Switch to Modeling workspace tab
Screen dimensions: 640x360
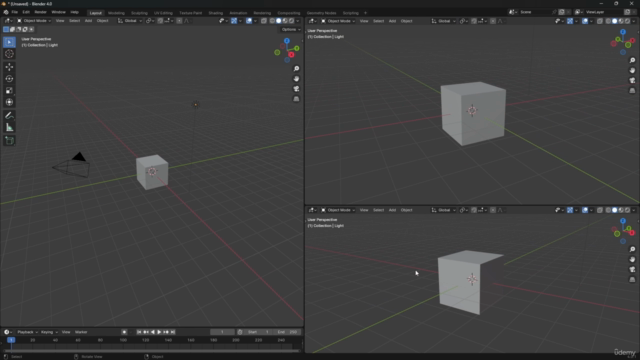[116, 13]
